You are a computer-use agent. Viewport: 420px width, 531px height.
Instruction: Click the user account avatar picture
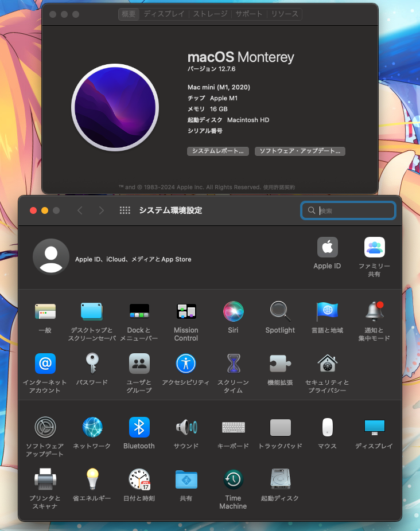(51, 257)
